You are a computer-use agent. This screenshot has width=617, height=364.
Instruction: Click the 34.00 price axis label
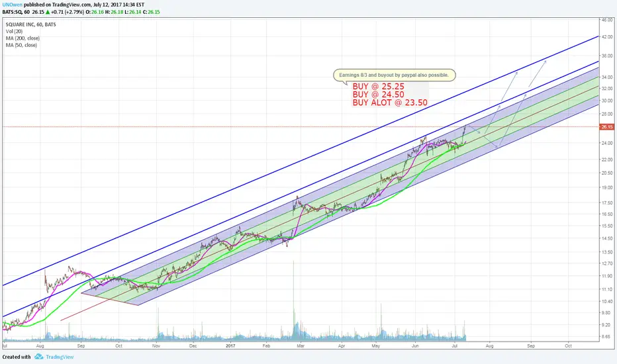(607, 77)
